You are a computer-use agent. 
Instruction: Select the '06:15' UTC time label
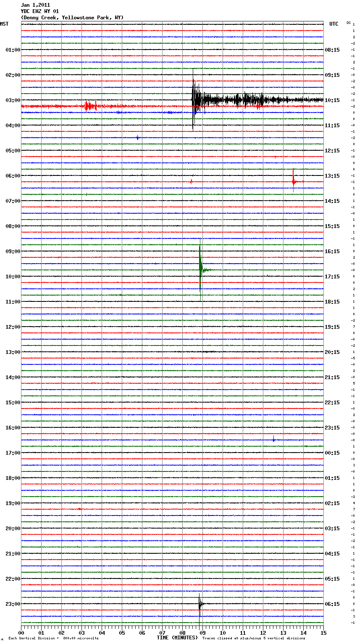332,604
